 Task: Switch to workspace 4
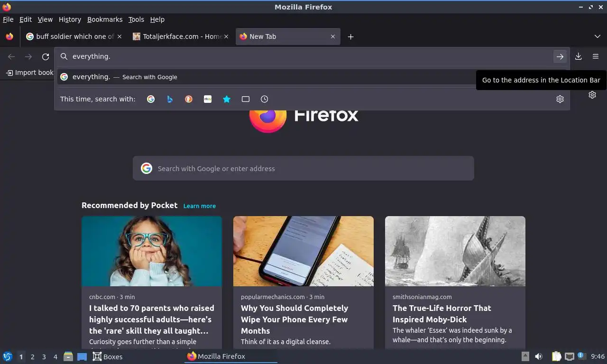[55, 357]
